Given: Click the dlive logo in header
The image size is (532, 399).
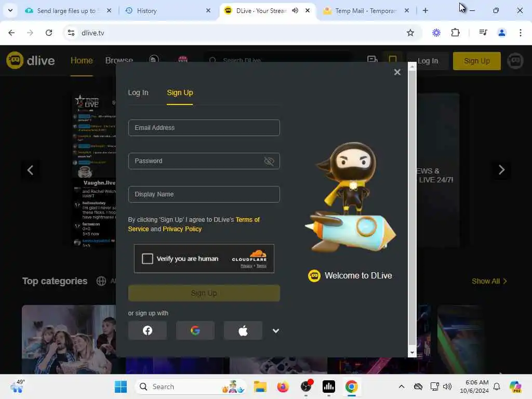Looking at the screenshot, I should point(31,60).
